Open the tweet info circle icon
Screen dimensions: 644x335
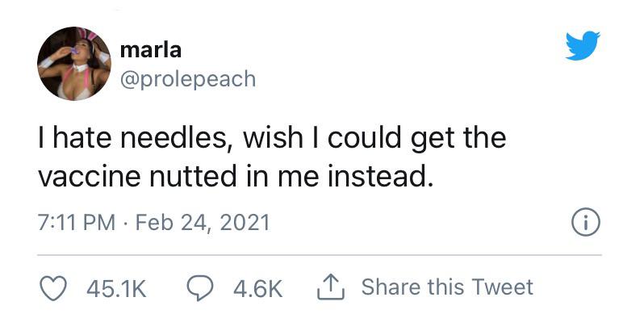[583, 222]
